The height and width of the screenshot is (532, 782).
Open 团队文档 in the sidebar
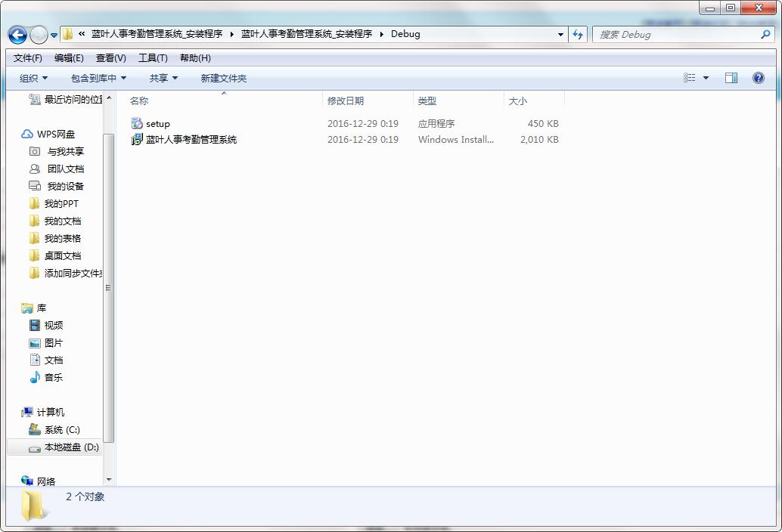(x=57, y=169)
